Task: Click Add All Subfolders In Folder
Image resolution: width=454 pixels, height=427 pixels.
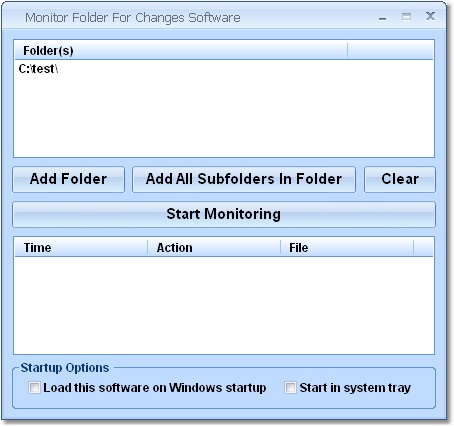Action: [244, 179]
